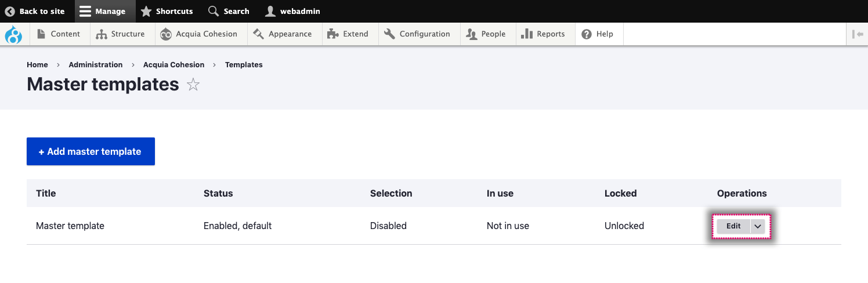Click the Selection column header
The width and height of the screenshot is (868, 283).
pos(391,193)
